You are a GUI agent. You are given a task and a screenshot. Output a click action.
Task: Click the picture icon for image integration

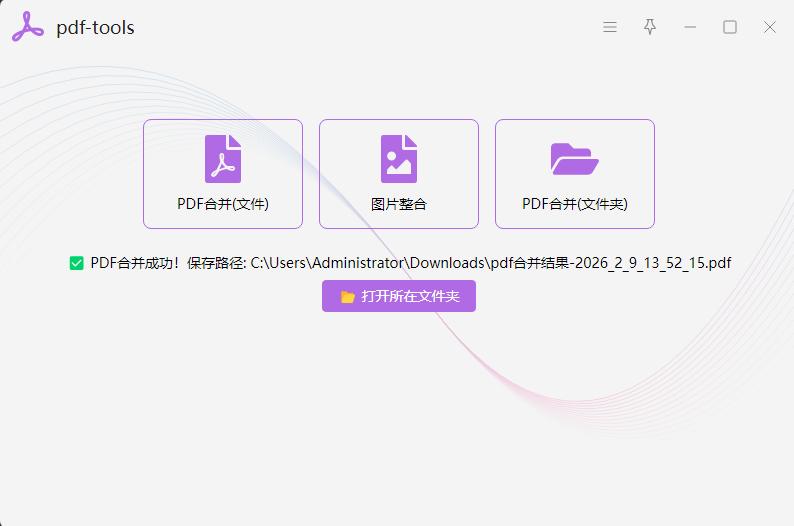pos(399,159)
